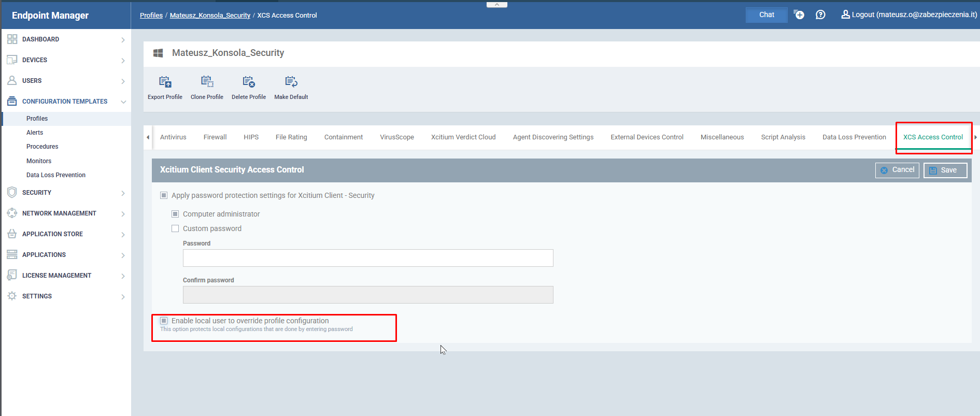The width and height of the screenshot is (980, 416).
Task: Follow the Profiles breadcrumb link
Action: pyautogui.click(x=151, y=16)
